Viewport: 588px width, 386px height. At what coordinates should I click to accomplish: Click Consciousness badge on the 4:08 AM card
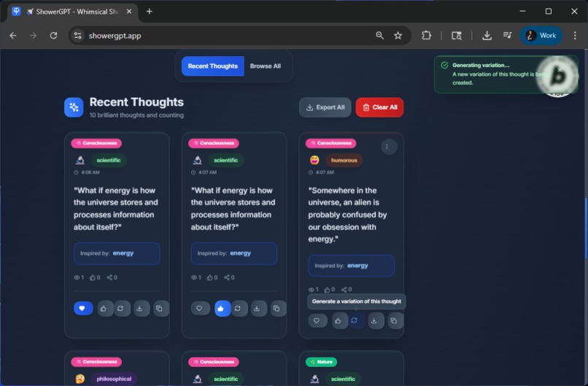96,143
